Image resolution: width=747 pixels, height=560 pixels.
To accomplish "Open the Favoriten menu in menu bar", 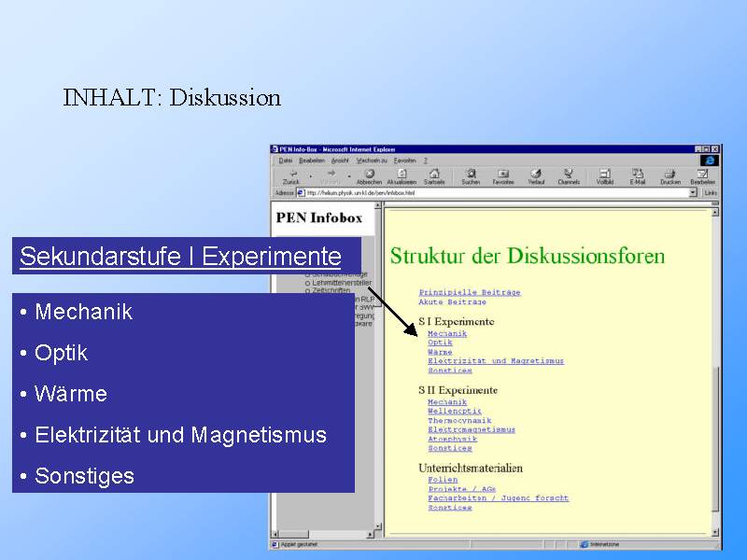I will pos(404,161).
